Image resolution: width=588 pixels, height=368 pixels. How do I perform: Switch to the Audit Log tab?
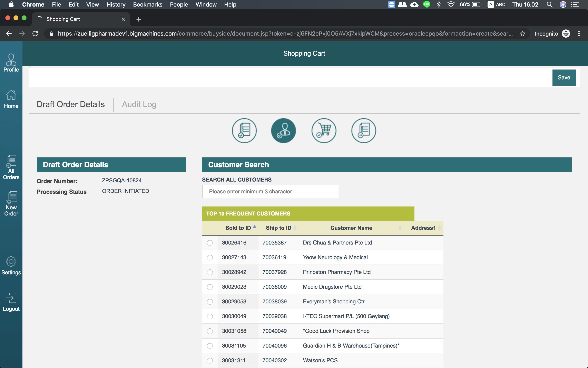139,104
